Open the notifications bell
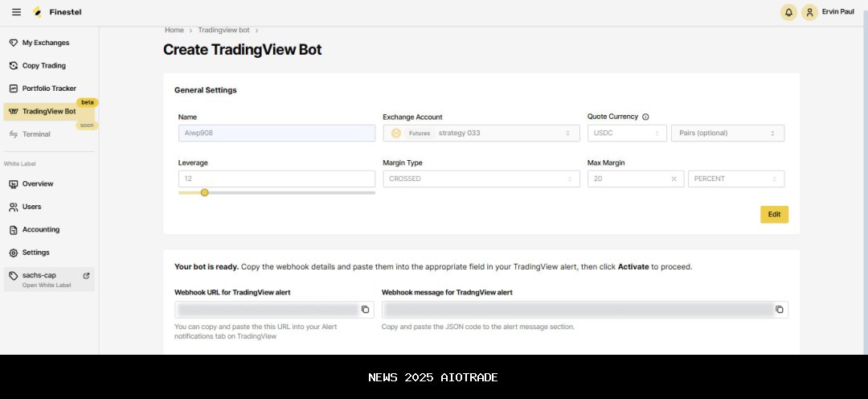 tap(788, 12)
